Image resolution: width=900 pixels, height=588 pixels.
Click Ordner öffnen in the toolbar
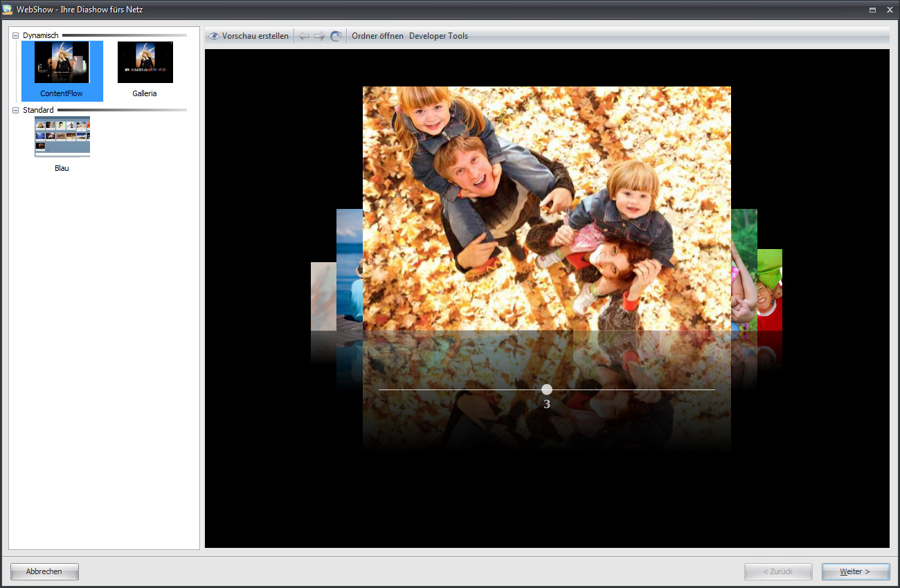click(377, 36)
